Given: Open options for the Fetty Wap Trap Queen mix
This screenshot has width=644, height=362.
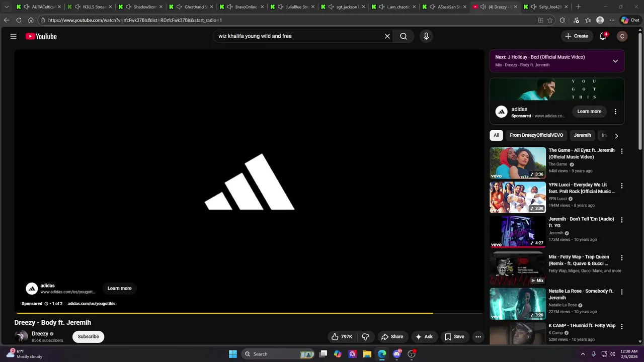Looking at the screenshot, I should tap(622, 258).
